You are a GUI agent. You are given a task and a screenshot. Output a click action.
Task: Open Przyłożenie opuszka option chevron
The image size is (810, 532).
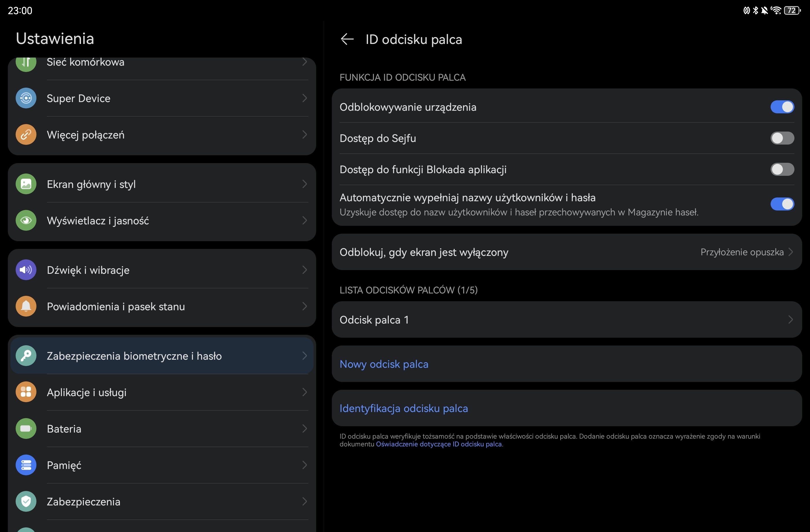click(790, 252)
